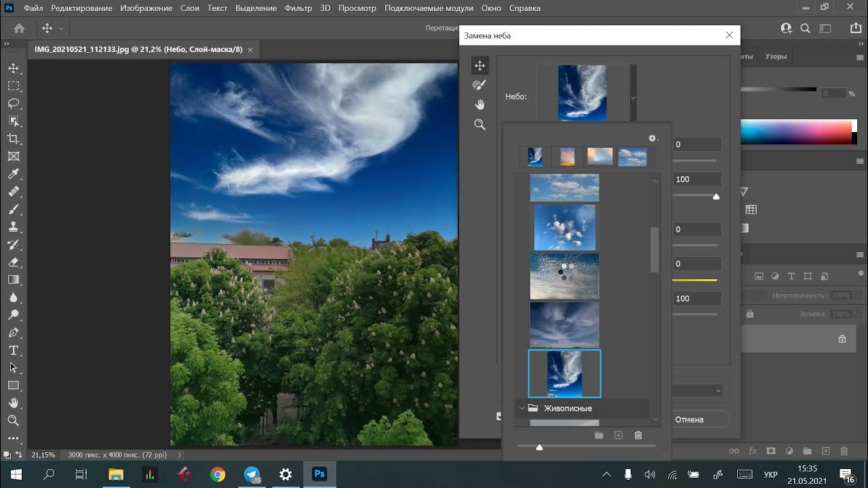Select the Clone Stamp tool
Image resolution: width=868 pixels, height=488 pixels.
[x=13, y=227]
